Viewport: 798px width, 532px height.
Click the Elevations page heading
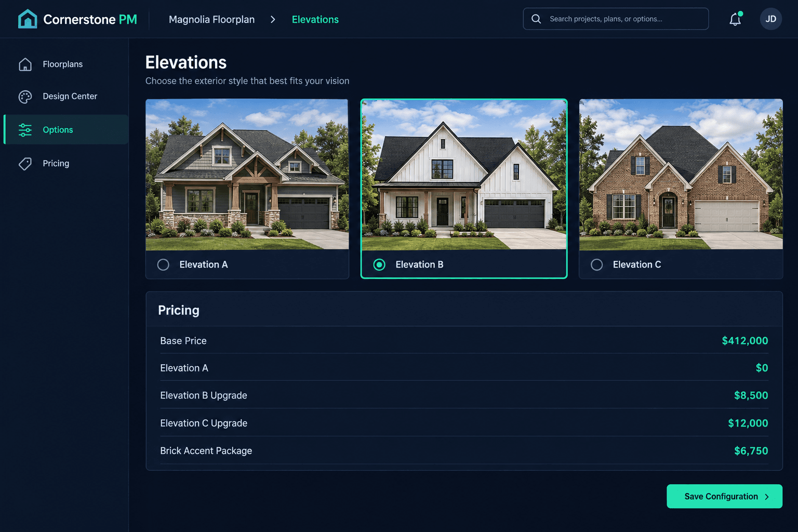pyautogui.click(x=186, y=62)
